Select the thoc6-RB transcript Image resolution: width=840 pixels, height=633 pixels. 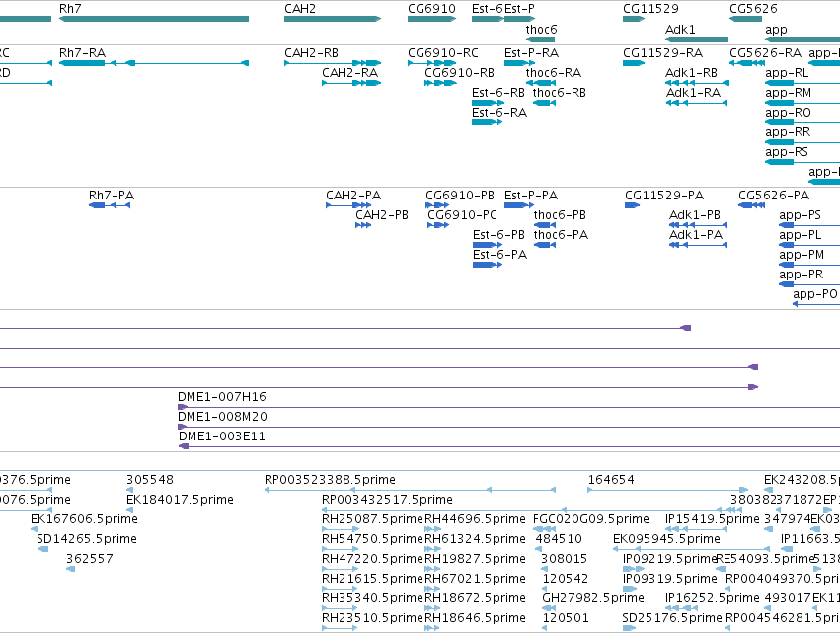(544, 103)
